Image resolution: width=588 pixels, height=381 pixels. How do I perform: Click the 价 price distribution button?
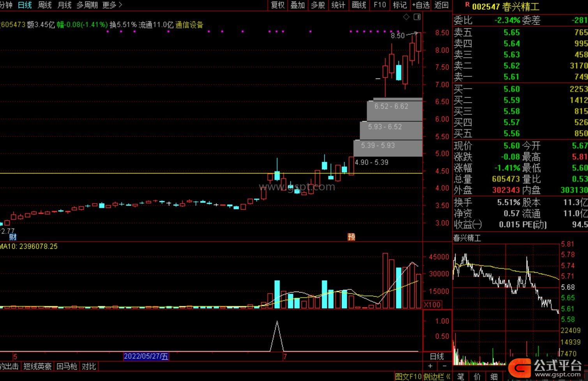pos(477,376)
